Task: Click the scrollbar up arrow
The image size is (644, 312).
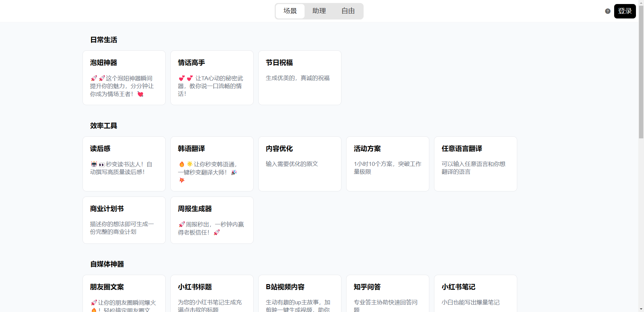Action: point(641,2)
